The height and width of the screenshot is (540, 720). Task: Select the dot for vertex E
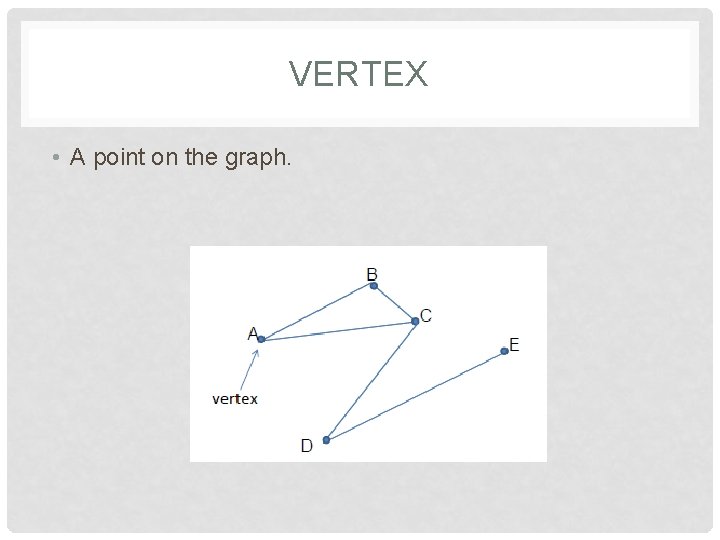click(505, 351)
